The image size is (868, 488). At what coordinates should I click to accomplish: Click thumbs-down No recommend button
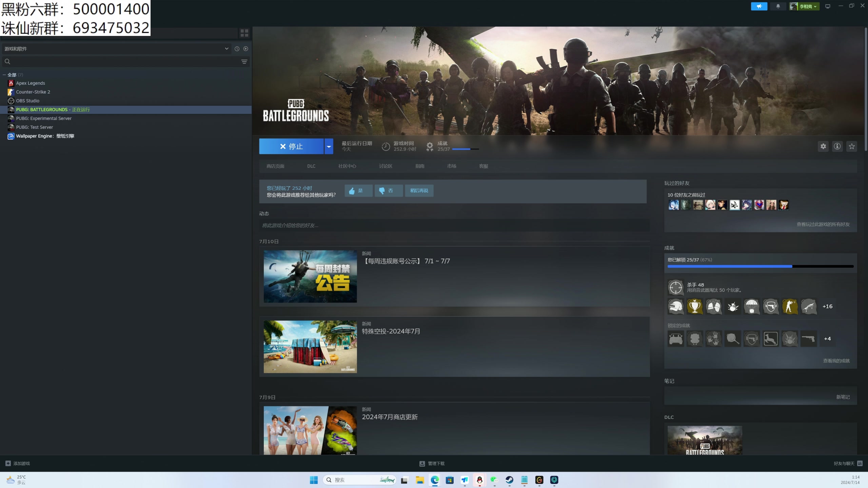(389, 191)
